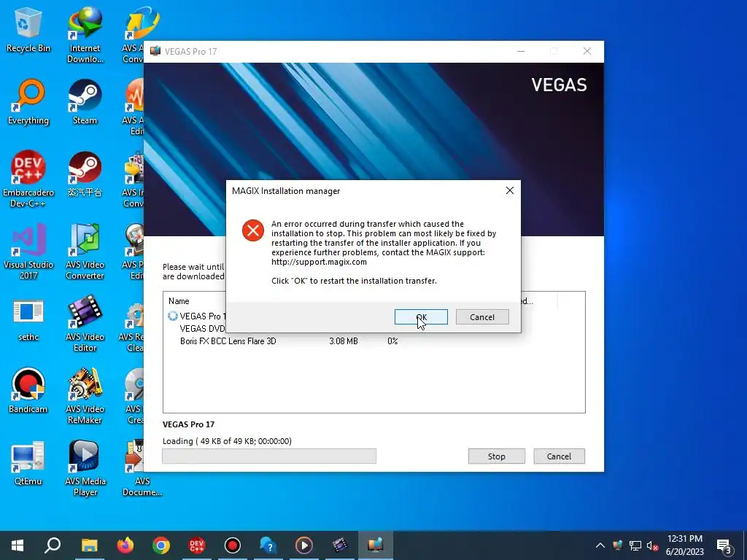The height and width of the screenshot is (560, 747).
Task: Click the loading progress bar
Action: 269,456
